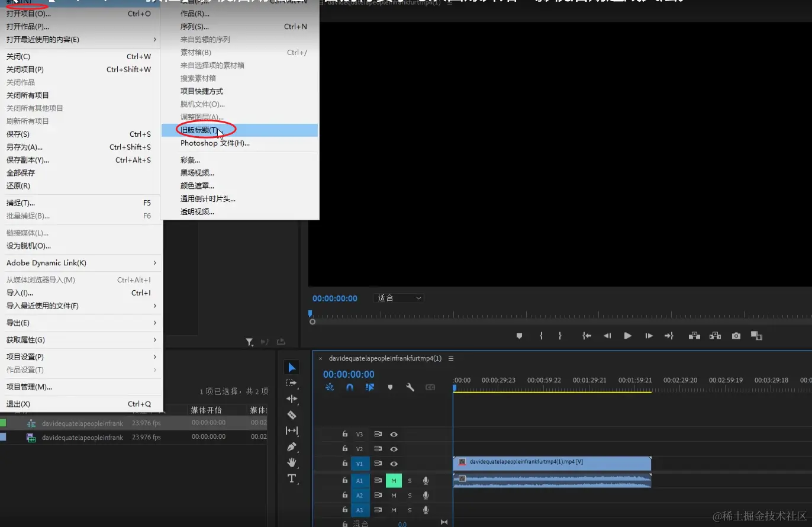Click the blue label swatch of second project item
The height and width of the screenshot is (527, 812).
tap(3, 437)
